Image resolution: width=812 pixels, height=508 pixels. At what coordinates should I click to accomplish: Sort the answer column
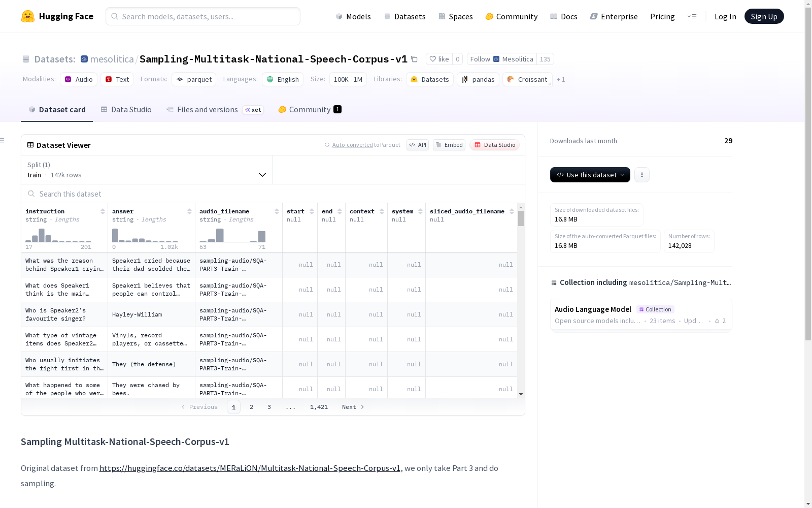(189, 211)
